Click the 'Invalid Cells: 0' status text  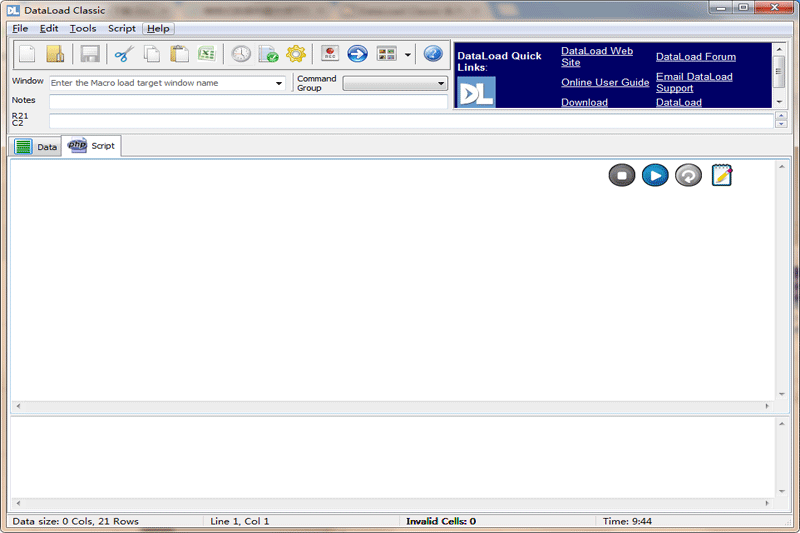(x=441, y=521)
